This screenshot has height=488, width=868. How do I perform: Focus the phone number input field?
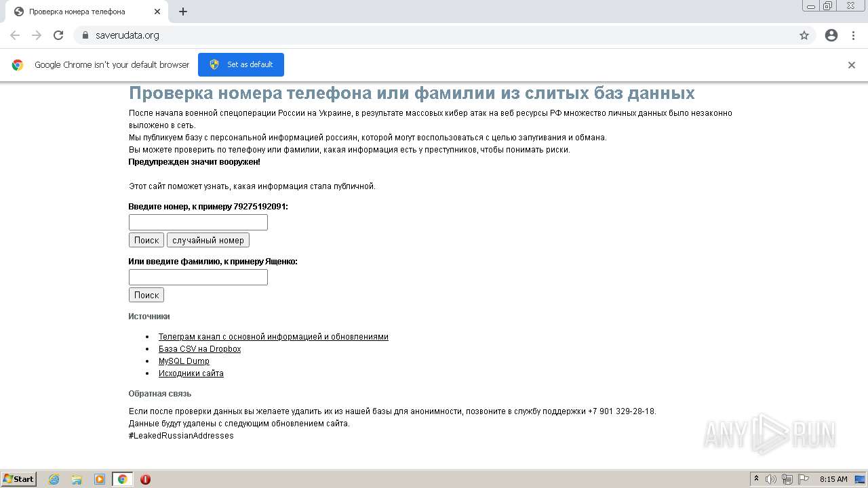pos(198,222)
